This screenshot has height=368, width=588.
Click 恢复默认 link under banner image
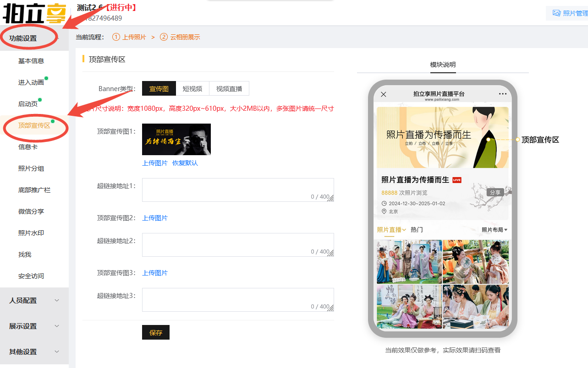click(185, 163)
